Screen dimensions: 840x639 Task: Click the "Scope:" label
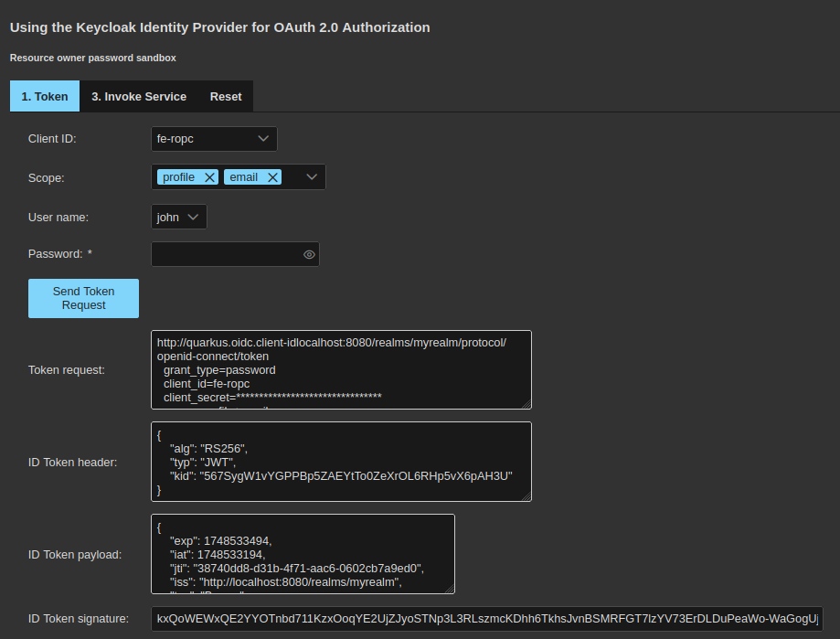tap(46, 178)
